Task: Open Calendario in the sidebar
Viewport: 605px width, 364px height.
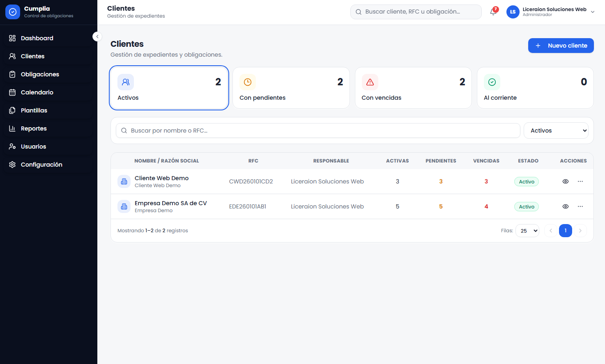Action: point(48,92)
